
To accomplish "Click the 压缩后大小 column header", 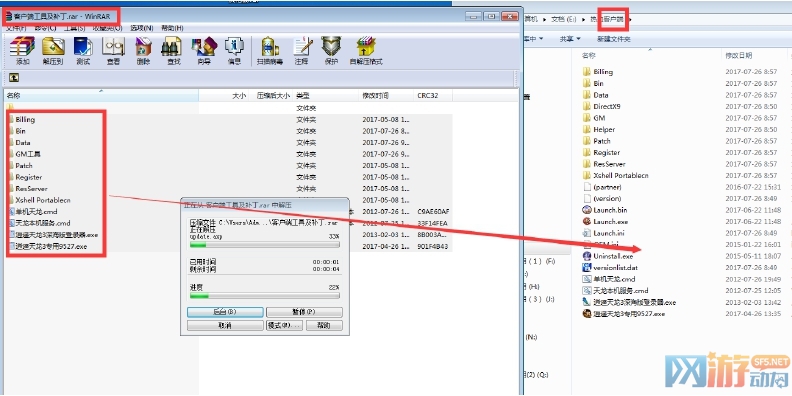I will 270,95.
